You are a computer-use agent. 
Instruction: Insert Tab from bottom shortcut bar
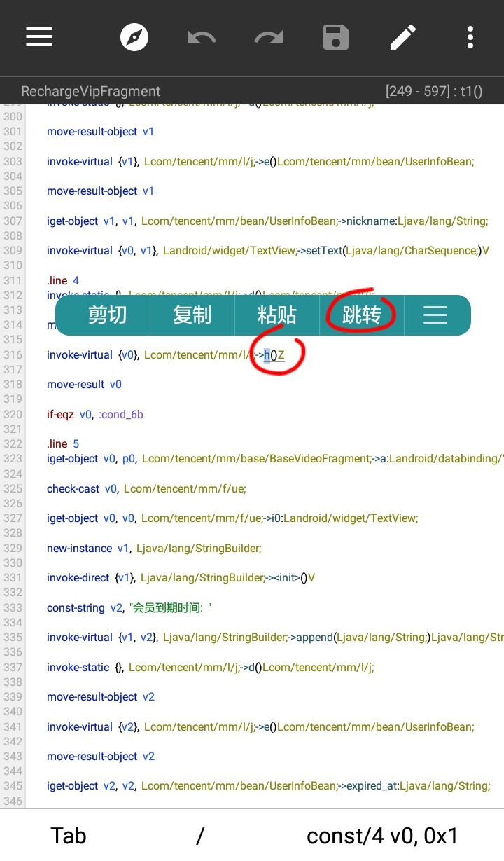(x=69, y=836)
